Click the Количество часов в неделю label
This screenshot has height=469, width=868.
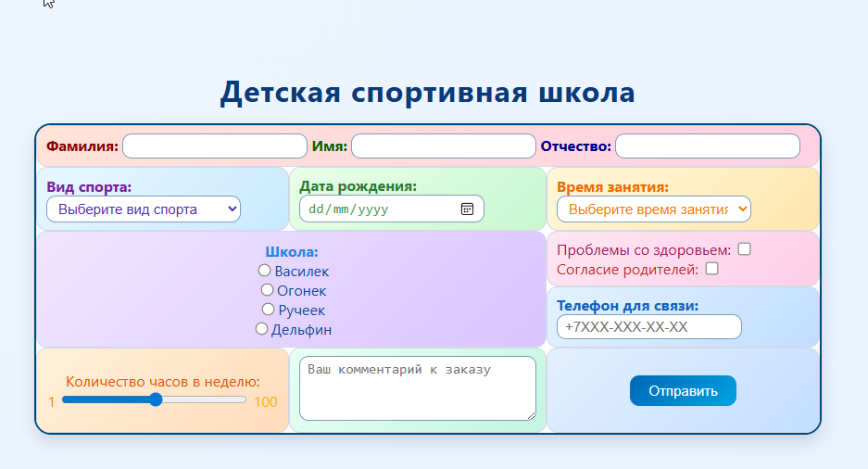(163, 382)
